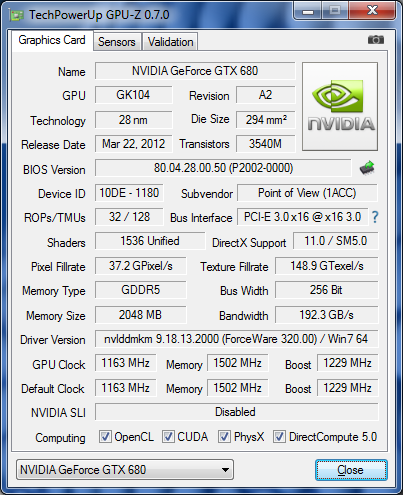Click the Release Date field Mar 22, 2012
Screen dimensions: 403x495
(x=133, y=144)
